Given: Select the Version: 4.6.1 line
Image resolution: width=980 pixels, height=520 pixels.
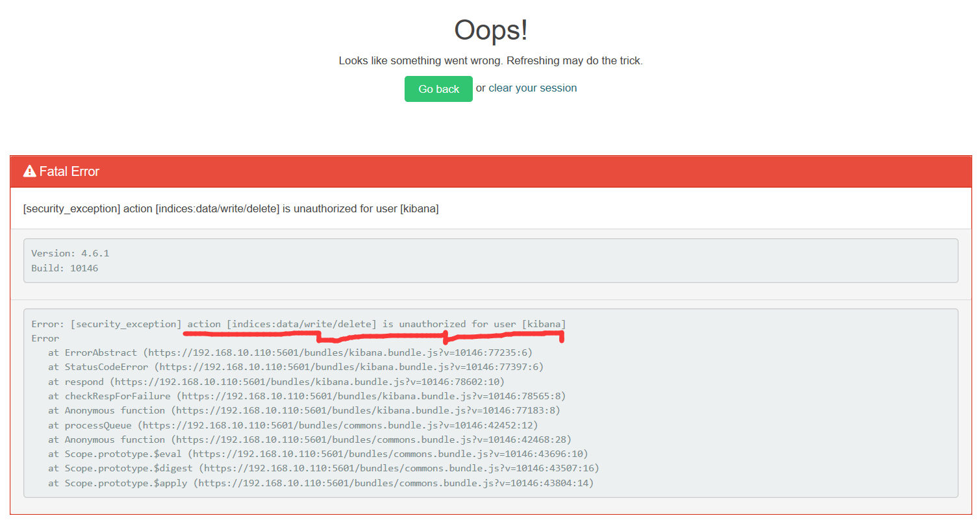Looking at the screenshot, I should (x=70, y=253).
